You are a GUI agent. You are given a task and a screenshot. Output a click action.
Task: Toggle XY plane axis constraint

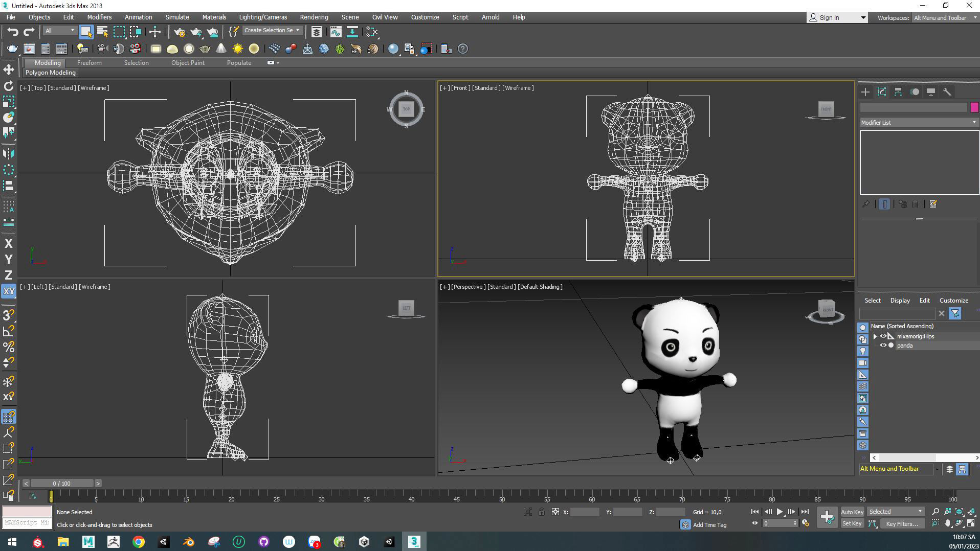(x=9, y=291)
